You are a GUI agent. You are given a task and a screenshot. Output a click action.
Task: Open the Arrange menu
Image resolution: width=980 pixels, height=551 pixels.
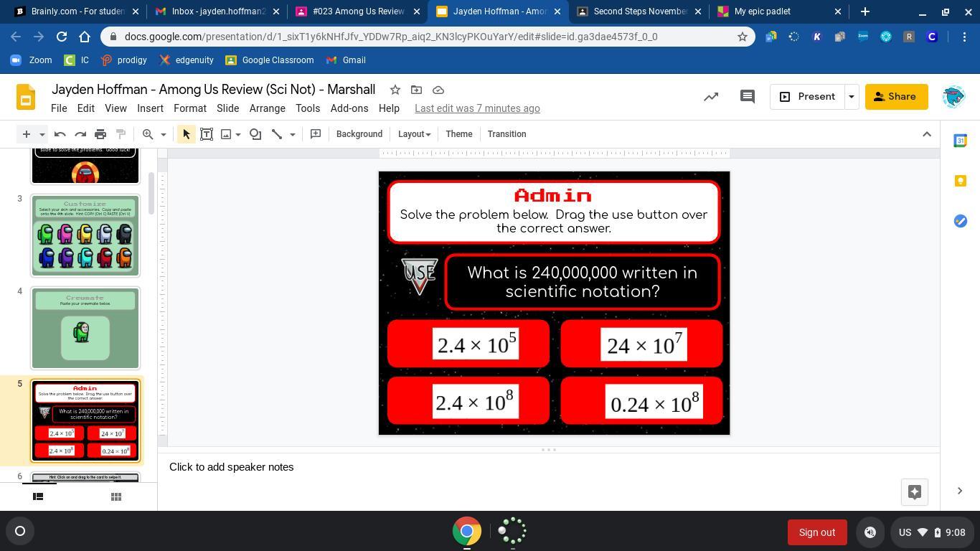pos(268,108)
